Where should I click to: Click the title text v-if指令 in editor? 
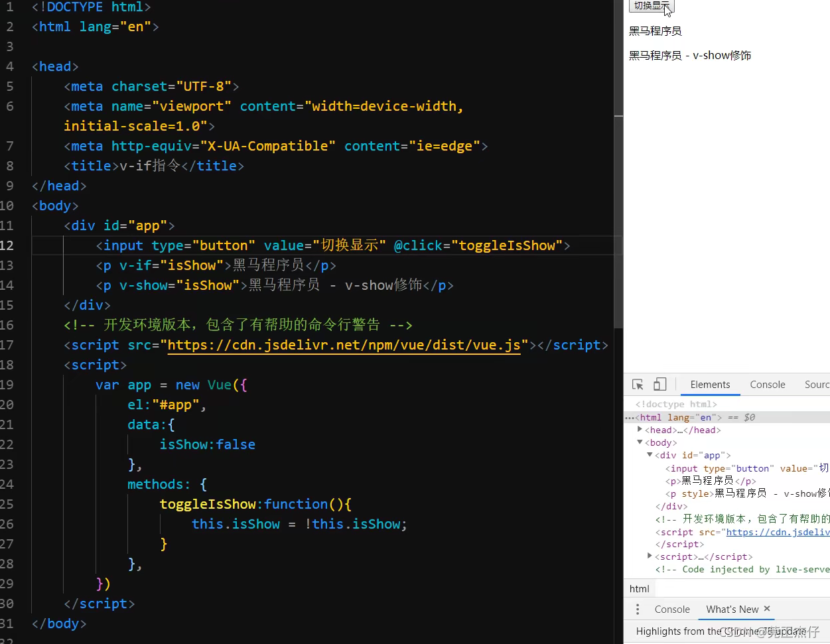click(x=150, y=166)
